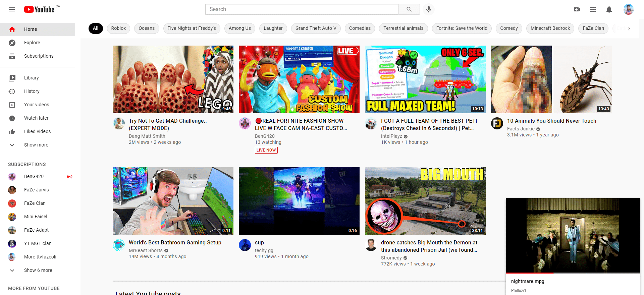The image size is (644, 295).
Task: Open the techy gg channel link
Action: coord(264,250)
